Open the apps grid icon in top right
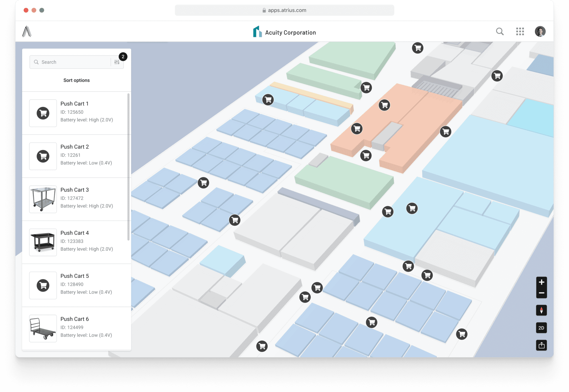Image resolution: width=569 pixels, height=392 pixels. tap(520, 31)
